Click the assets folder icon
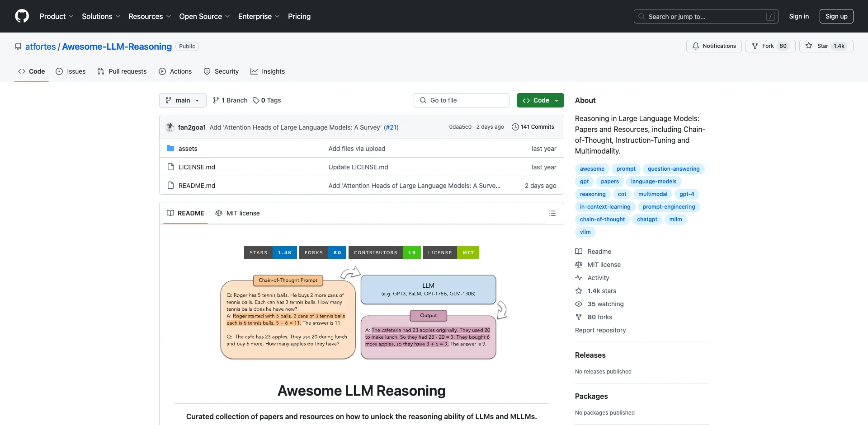This screenshot has height=425, width=868. 170,148
